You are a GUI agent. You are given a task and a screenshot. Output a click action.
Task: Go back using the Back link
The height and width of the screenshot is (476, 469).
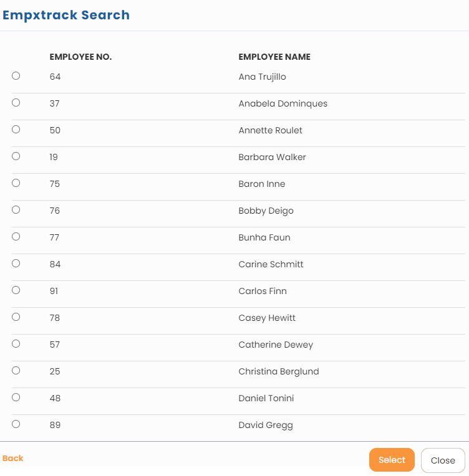13,459
